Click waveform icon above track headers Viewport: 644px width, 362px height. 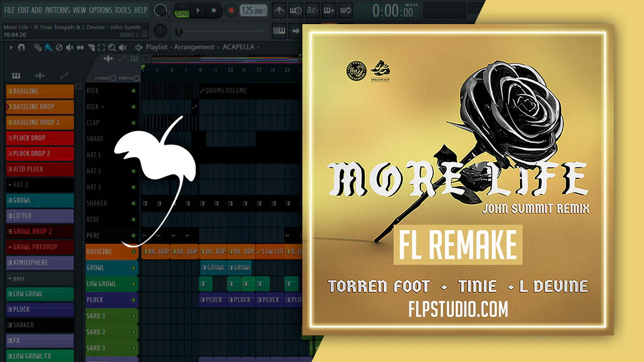coord(108,59)
